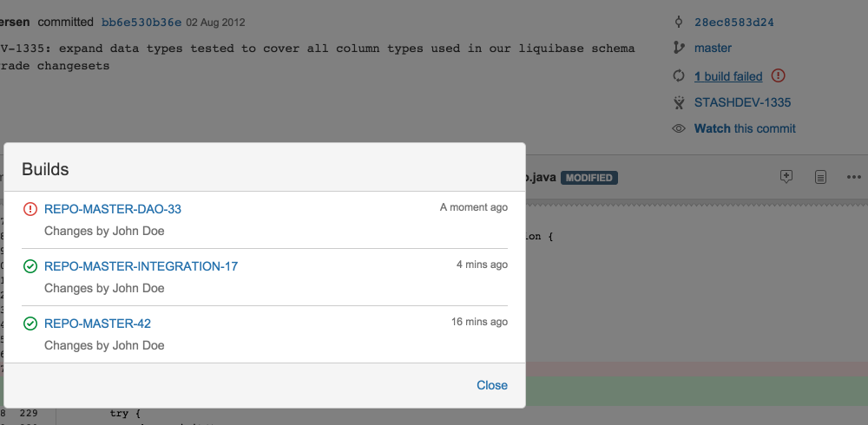Viewport: 868px width, 425px height.
Task: Click the build status refresh icon
Action: pos(680,75)
